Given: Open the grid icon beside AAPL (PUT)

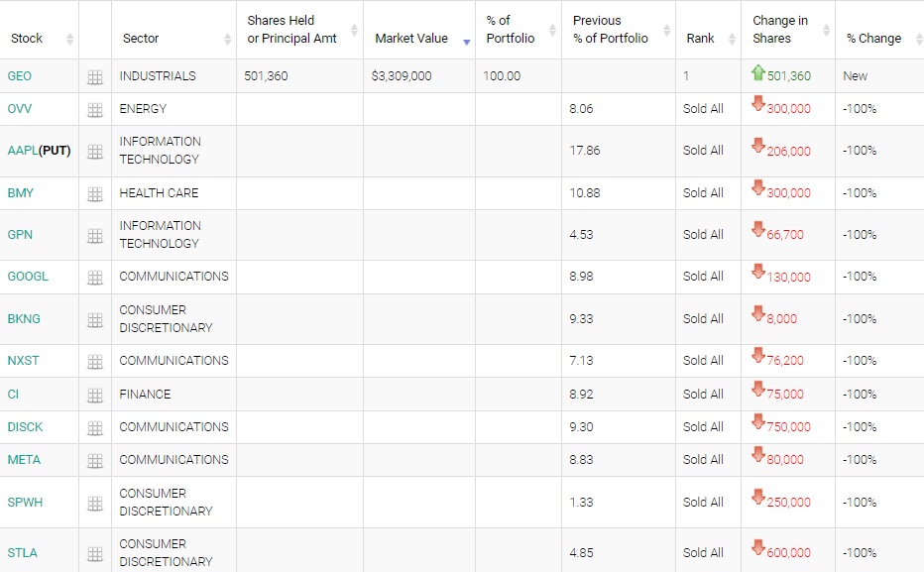Looking at the screenshot, I should pos(95,152).
